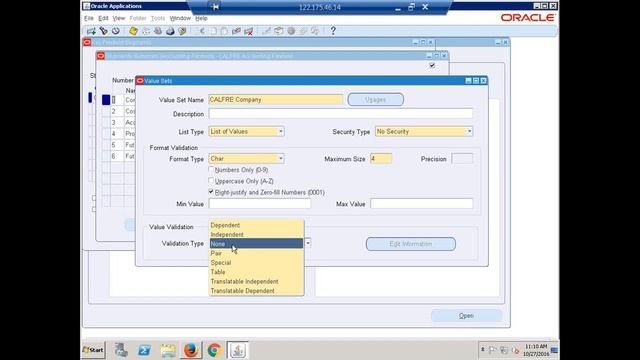This screenshot has height=360, width=640.
Task: Click the Edit Information button
Action: [411, 244]
